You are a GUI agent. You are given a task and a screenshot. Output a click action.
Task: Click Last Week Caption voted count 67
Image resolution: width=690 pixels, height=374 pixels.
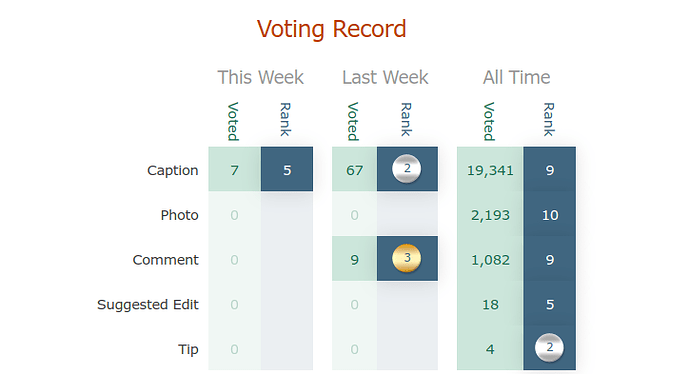pyautogui.click(x=355, y=169)
